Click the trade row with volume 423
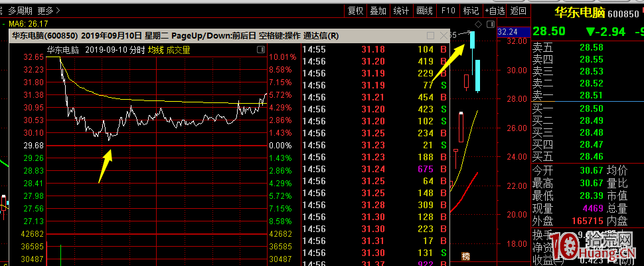 click(x=376, y=109)
